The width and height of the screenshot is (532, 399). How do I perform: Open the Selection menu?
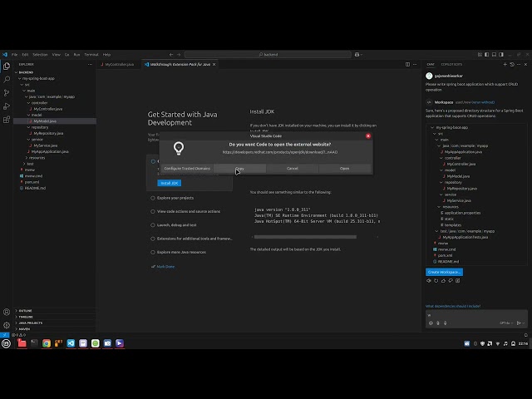pos(40,55)
